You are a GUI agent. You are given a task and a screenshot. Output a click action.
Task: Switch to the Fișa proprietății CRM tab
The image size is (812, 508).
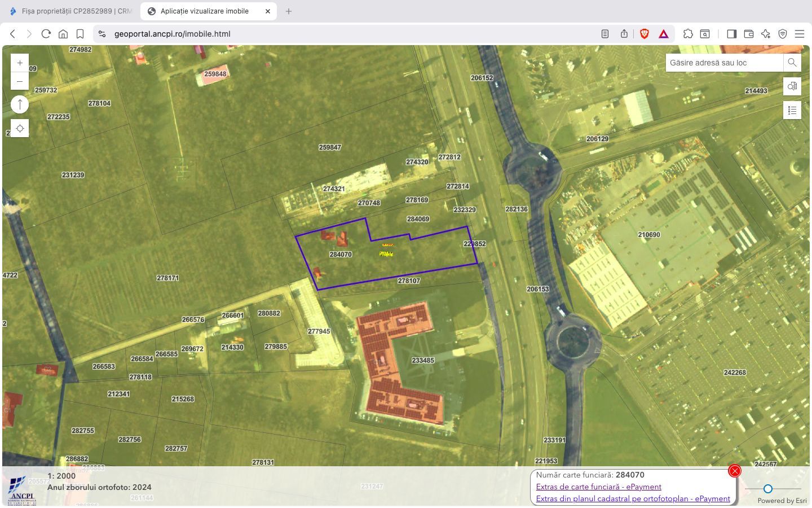(x=70, y=11)
